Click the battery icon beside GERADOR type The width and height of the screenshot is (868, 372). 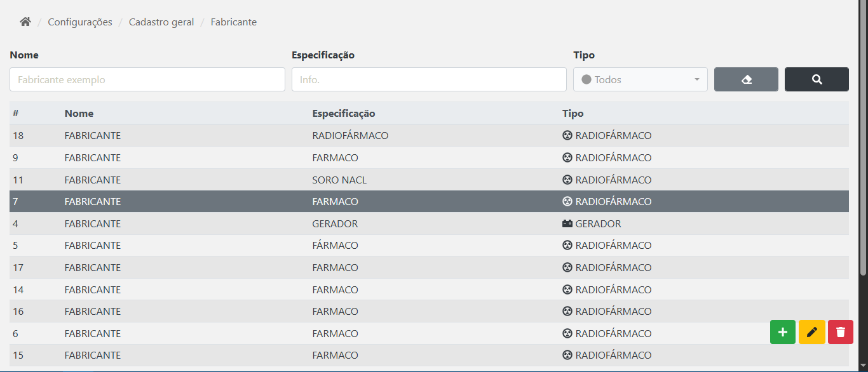[567, 223]
